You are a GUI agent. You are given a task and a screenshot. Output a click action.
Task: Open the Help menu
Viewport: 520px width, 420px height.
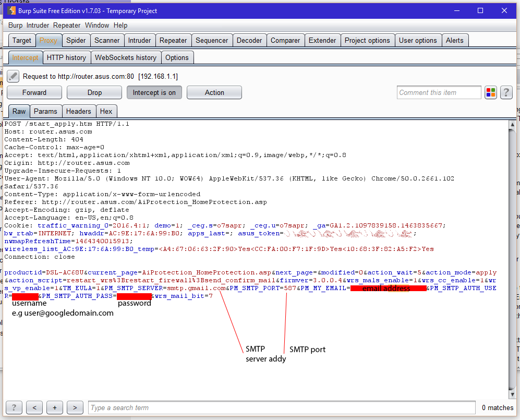tap(120, 25)
